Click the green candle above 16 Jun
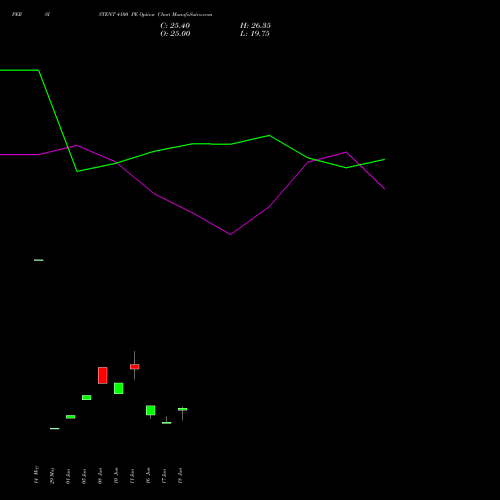Image resolution: width=500 pixels, height=500 pixels. (x=151, y=410)
